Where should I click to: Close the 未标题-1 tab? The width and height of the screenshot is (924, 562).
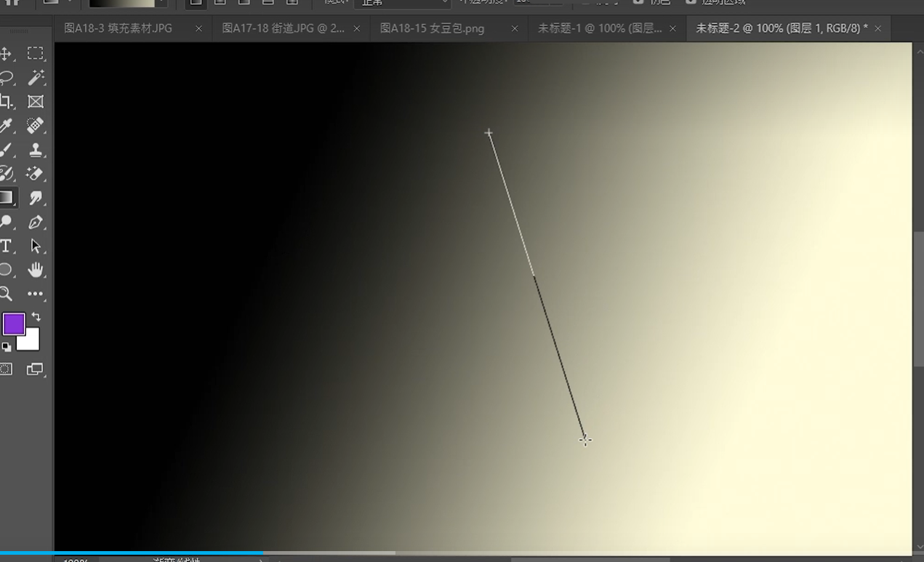pyautogui.click(x=673, y=28)
